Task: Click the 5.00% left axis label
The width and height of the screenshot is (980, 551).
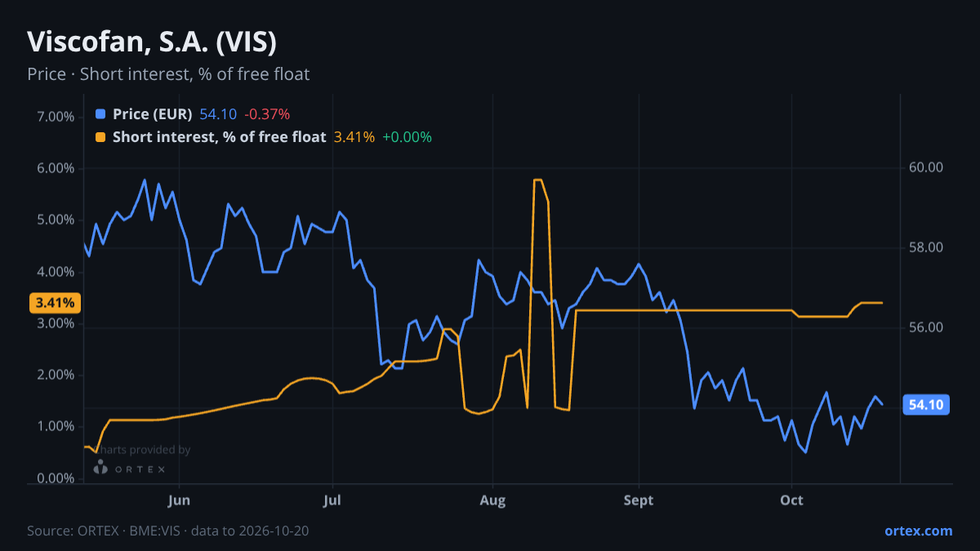Action: coord(56,220)
